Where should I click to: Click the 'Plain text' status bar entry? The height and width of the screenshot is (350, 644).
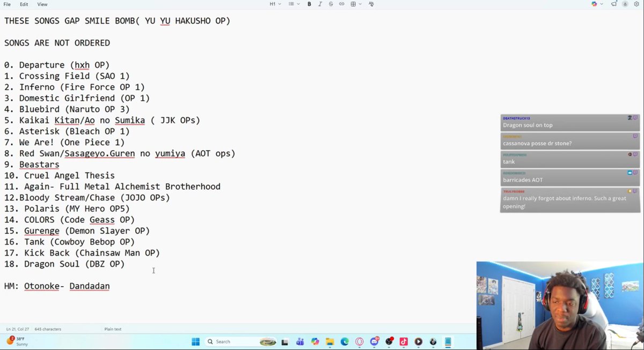click(x=113, y=329)
